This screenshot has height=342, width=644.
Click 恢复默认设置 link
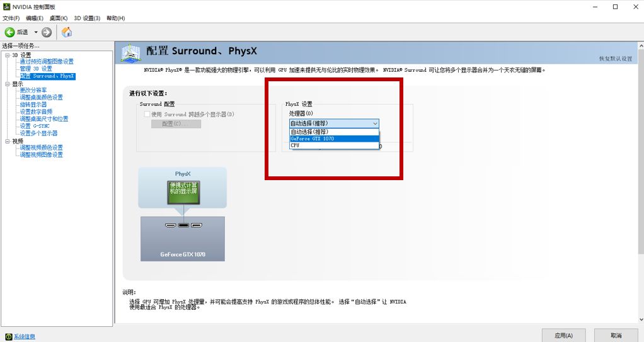(x=615, y=59)
